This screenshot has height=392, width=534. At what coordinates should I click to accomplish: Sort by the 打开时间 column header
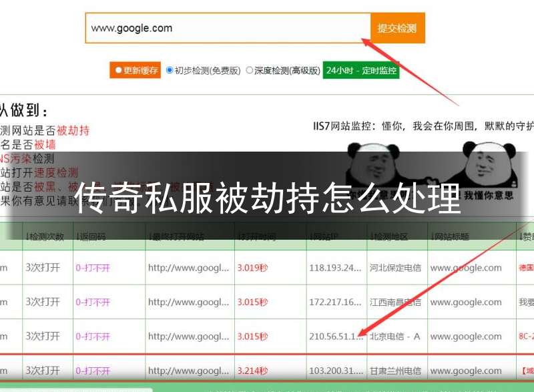pyautogui.click(x=257, y=236)
